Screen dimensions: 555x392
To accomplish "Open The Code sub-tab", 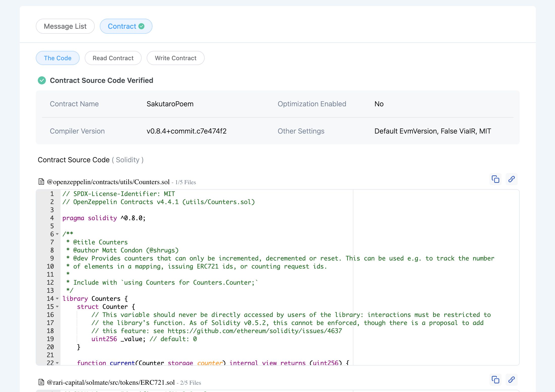I will coord(58,58).
